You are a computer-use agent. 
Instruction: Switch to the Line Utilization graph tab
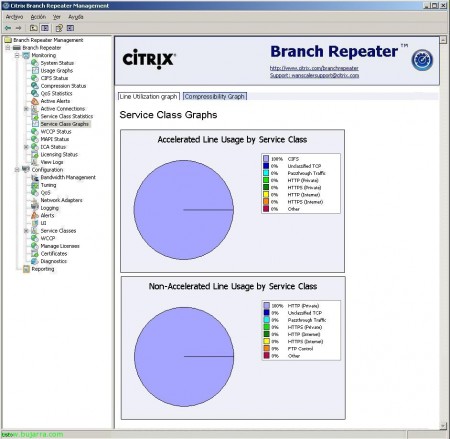coord(149,97)
